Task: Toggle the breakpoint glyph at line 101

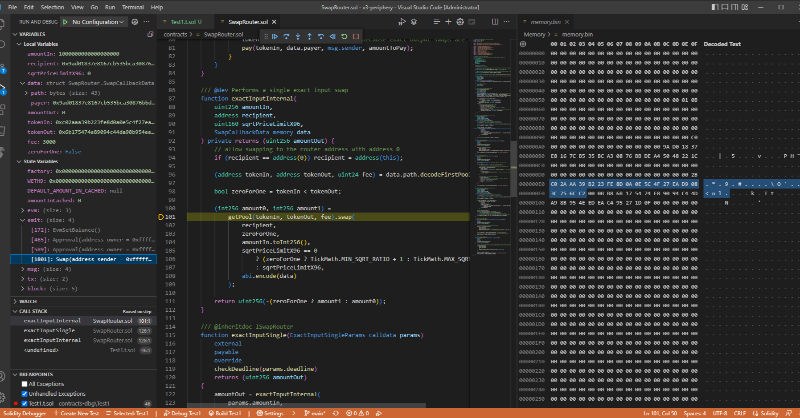Action: tap(161, 217)
